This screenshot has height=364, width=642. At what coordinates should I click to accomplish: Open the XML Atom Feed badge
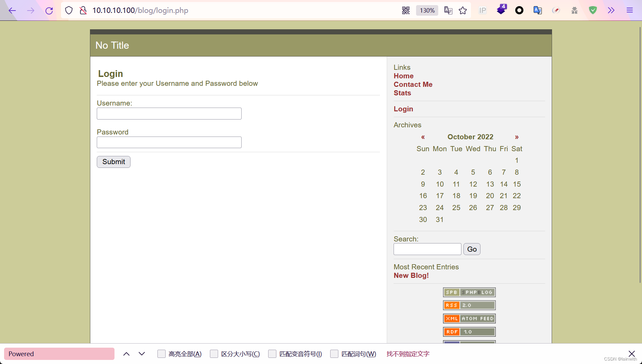point(469,319)
